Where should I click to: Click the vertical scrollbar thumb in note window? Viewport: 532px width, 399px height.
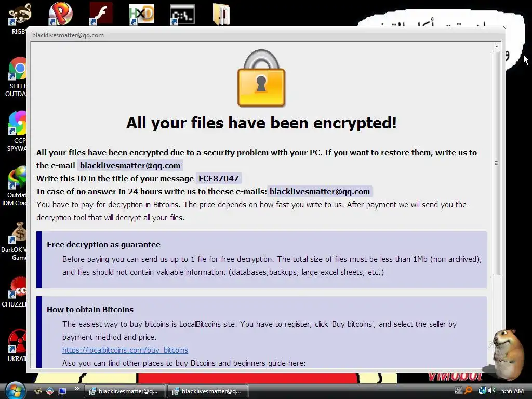[496, 163]
